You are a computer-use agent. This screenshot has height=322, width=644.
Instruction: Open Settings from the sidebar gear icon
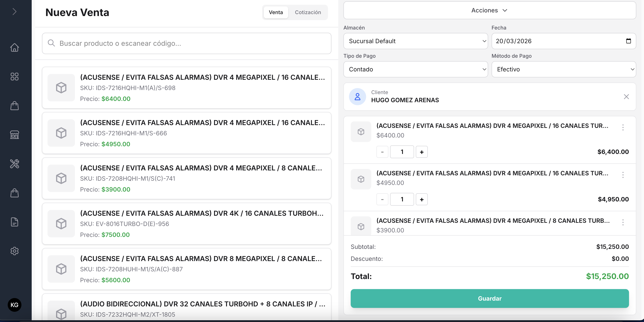tap(14, 251)
